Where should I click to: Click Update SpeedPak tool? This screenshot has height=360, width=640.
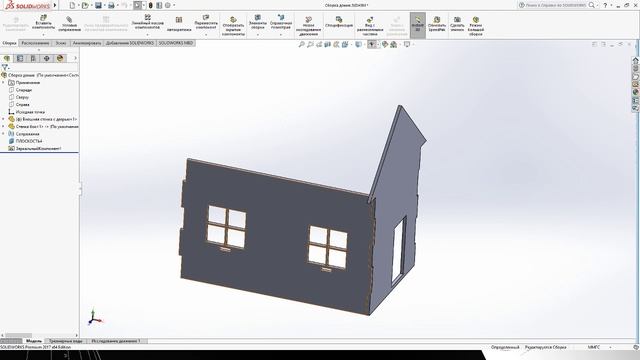[x=437, y=24]
